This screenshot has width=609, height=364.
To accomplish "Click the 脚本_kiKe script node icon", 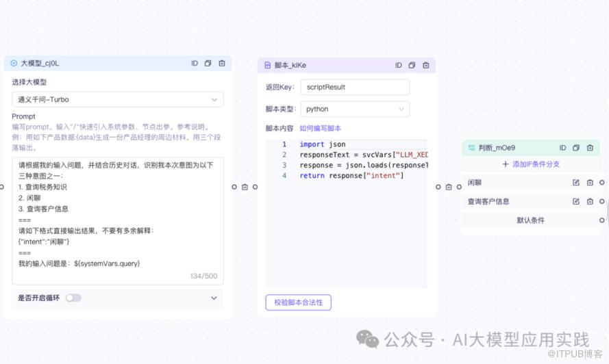I will pos(268,65).
